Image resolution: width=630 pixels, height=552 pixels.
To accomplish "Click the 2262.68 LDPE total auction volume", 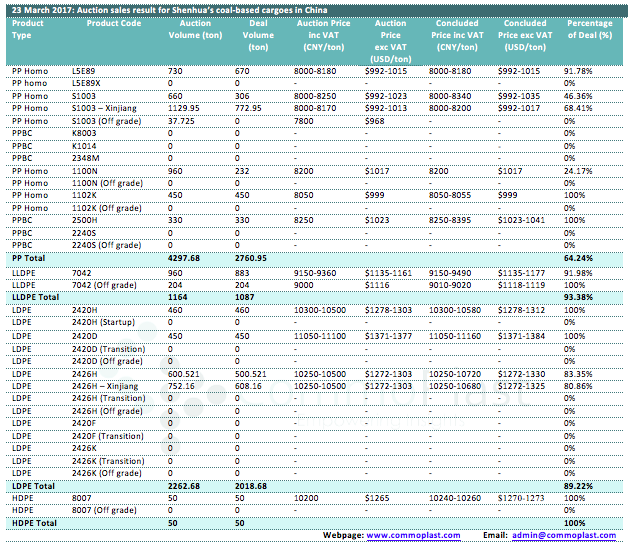I will (x=188, y=484).
